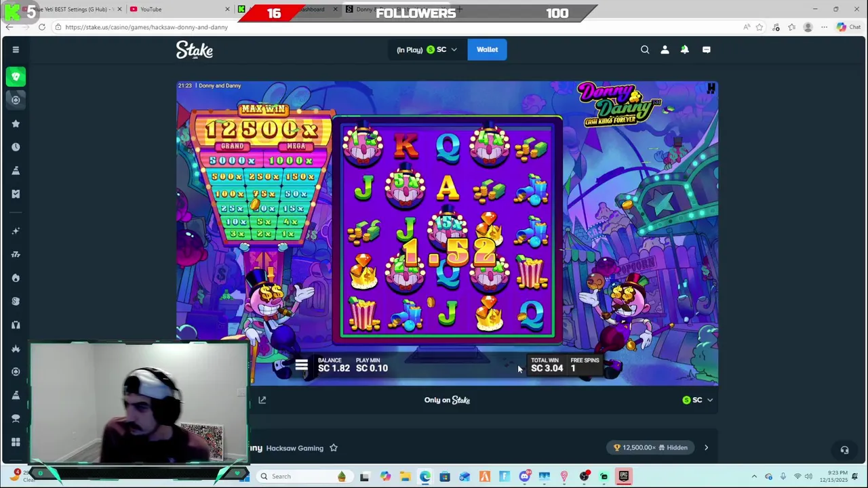Click the TOTAL WIN SC 3.04 display
This screenshot has width=868, height=488.
[547, 365]
